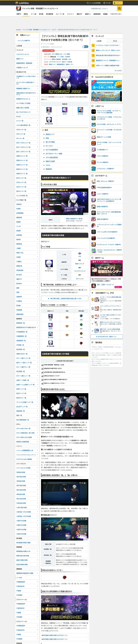Open ガチャのおすすめ一覧 sidebar item arrow
Screen dimensions: 138x644
38,428
